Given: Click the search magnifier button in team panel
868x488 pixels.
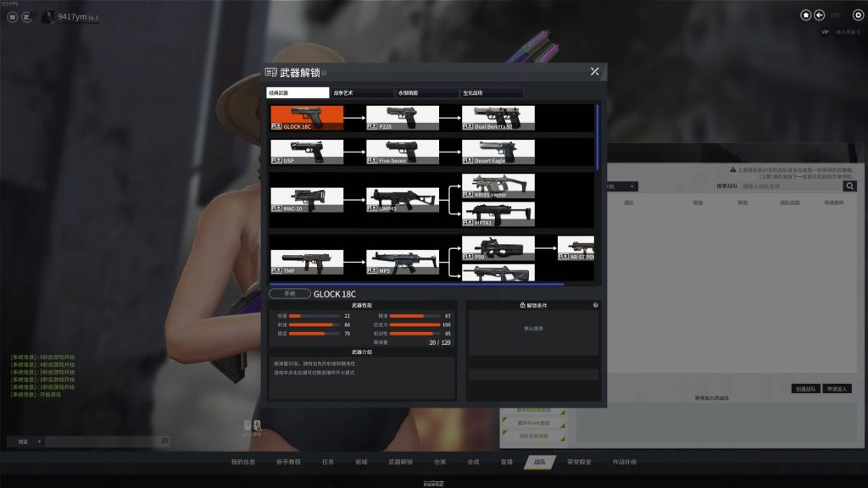Looking at the screenshot, I should tap(849, 186).
